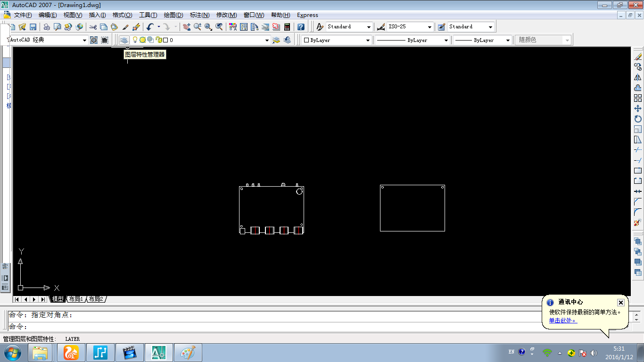Switch to the 布局2 layout tab
The width and height of the screenshot is (644, 362).
click(x=96, y=299)
